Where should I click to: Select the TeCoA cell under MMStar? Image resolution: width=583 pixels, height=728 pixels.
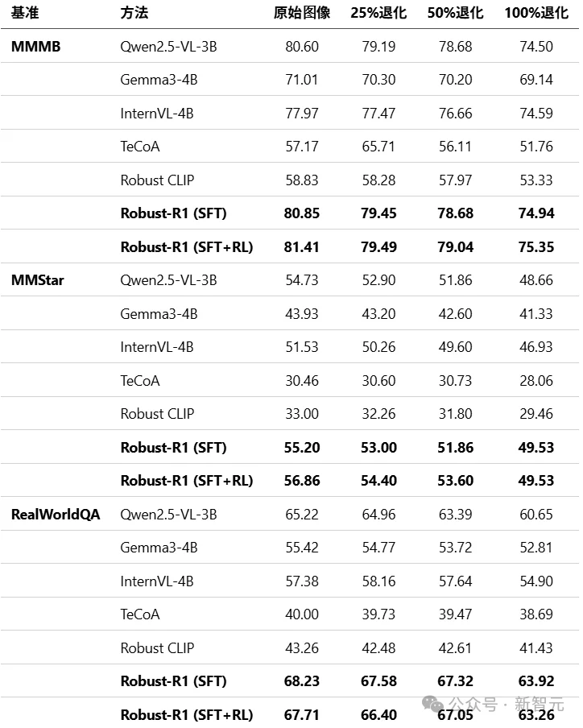140,381
